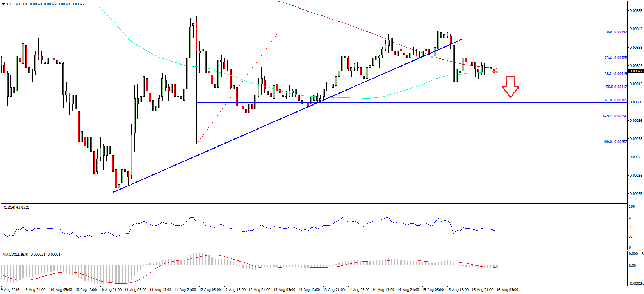Click time axis label 15 Aug 05:00
The width and height of the screenshot is (644, 294).
tap(433, 290)
